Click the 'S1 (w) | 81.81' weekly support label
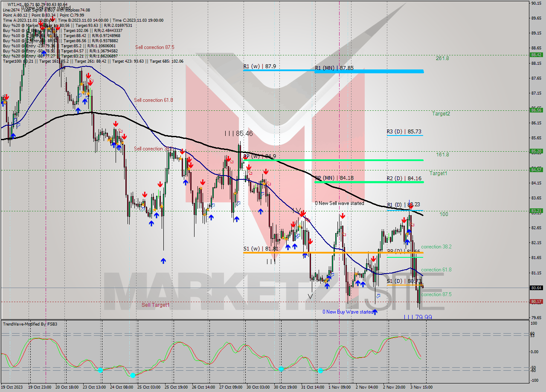Screen dimensions: 546x392 click(x=261, y=248)
